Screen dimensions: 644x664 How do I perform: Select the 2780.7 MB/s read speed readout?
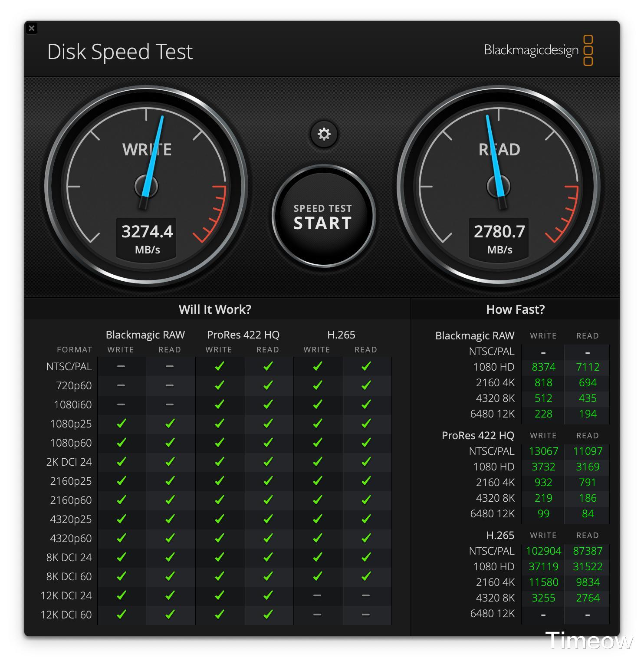click(499, 238)
